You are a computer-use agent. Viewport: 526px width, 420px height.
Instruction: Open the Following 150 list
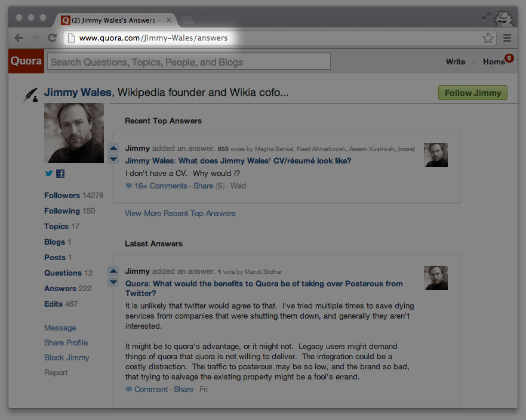coord(70,211)
